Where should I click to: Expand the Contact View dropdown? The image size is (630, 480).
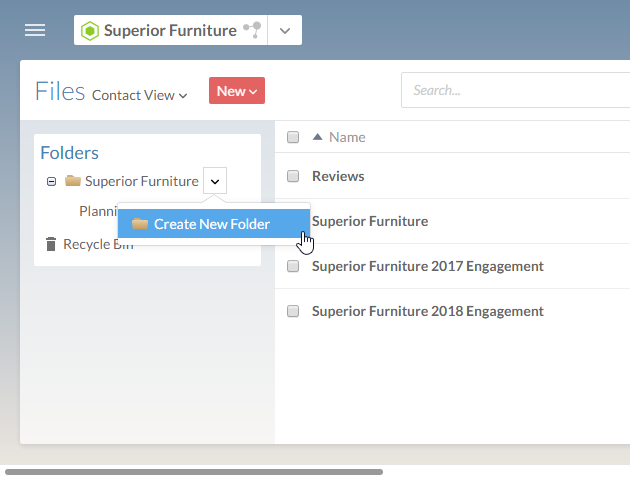click(139, 95)
